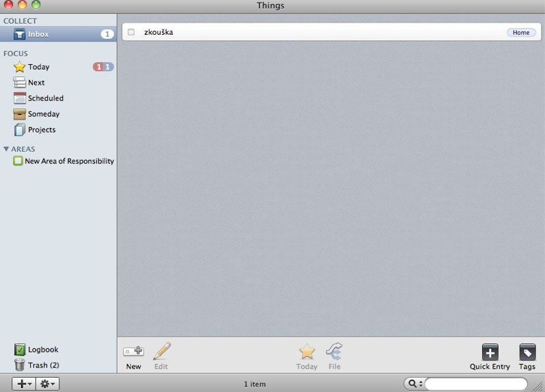Screen dimensions: 545x392
Task: Open Quick Entry panel
Action: pyautogui.click(x=490, y=356)
